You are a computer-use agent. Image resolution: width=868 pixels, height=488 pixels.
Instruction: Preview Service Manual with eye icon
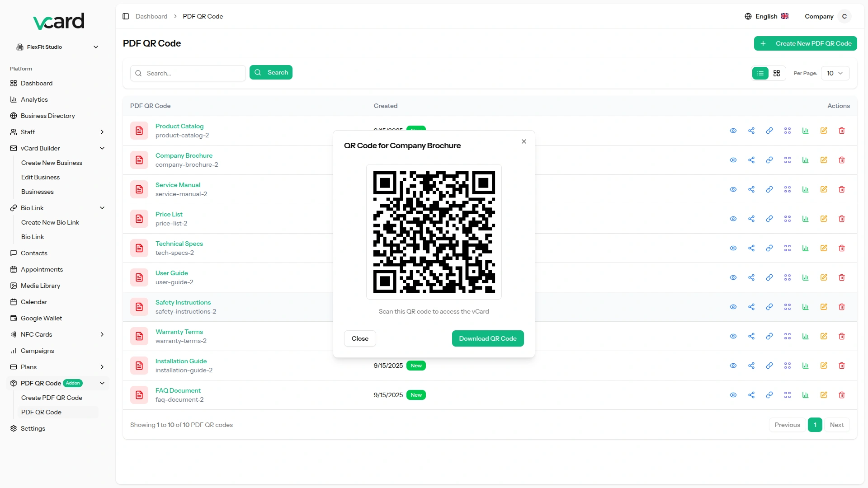(x=733, y=189)
